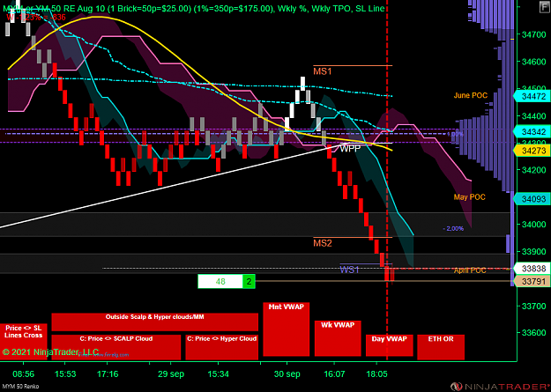Click the 08:56 time axis label
Image resolution: width=551 pixels, height=392 pixels.
tap(25, 374)
